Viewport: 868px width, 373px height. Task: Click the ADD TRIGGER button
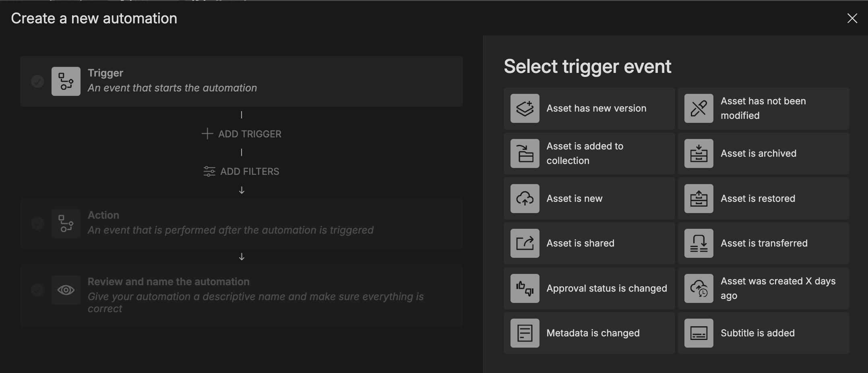pos(242,134)
